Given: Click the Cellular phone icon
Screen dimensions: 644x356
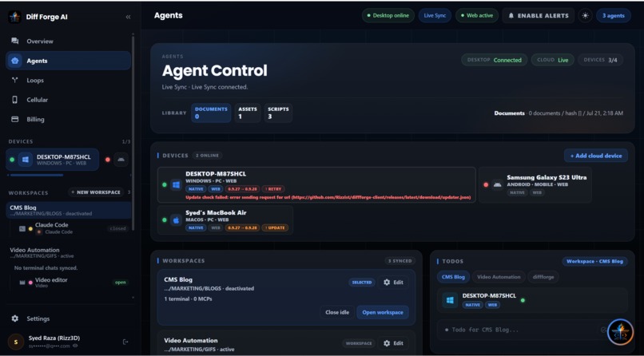Looking at the screenshot, I should pyautogui.click(x=15, y=100).
